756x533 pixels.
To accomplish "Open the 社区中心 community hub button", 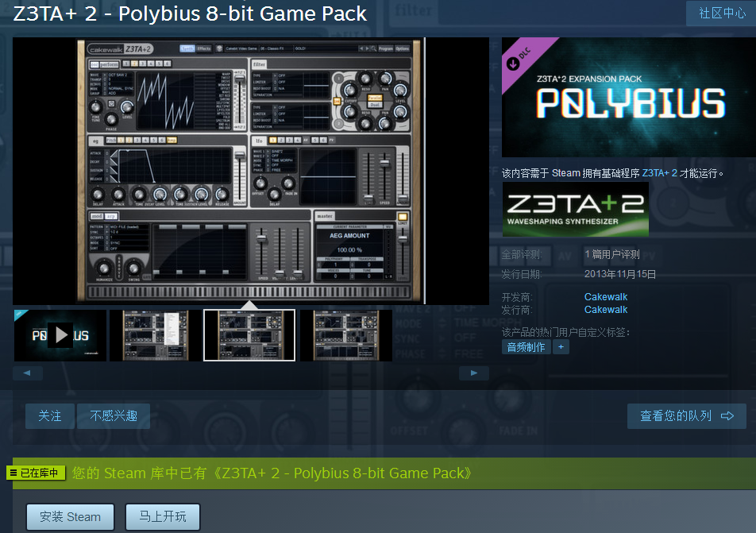I will [x=721, y=13].
